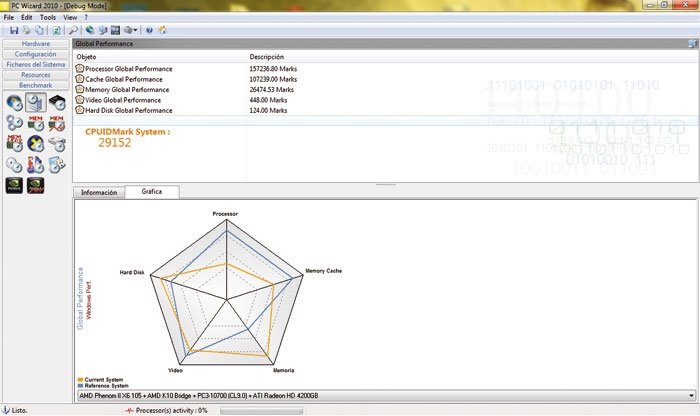Open the Ficheros del Sistema section

click(x=36, y=64)
